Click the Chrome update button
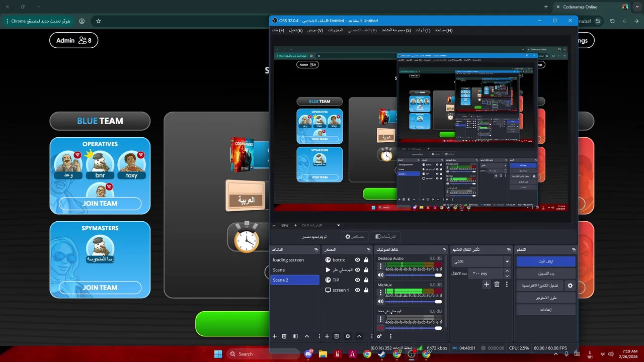The height and width of the screenshot is (362, 644). tap(38, 21)
